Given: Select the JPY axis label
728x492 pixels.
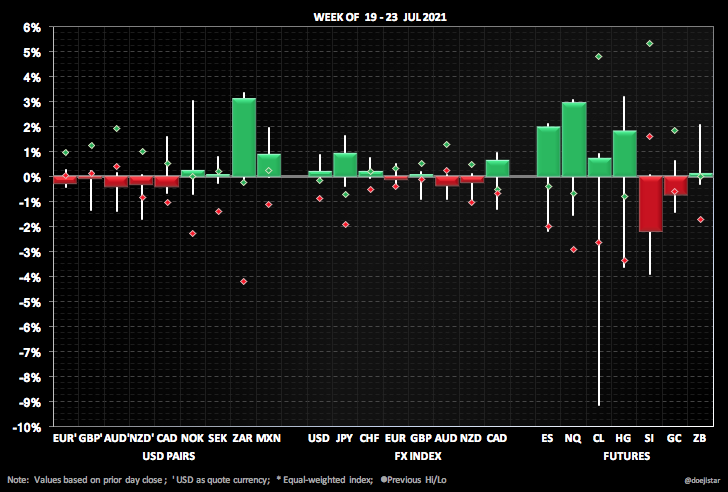Looking at the screenshot, I should point(344,438).
